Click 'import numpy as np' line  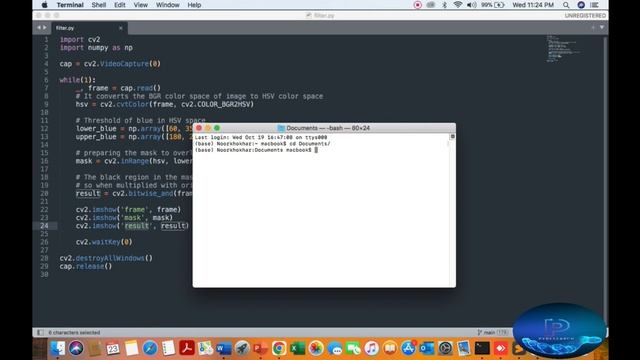point(96,47)
